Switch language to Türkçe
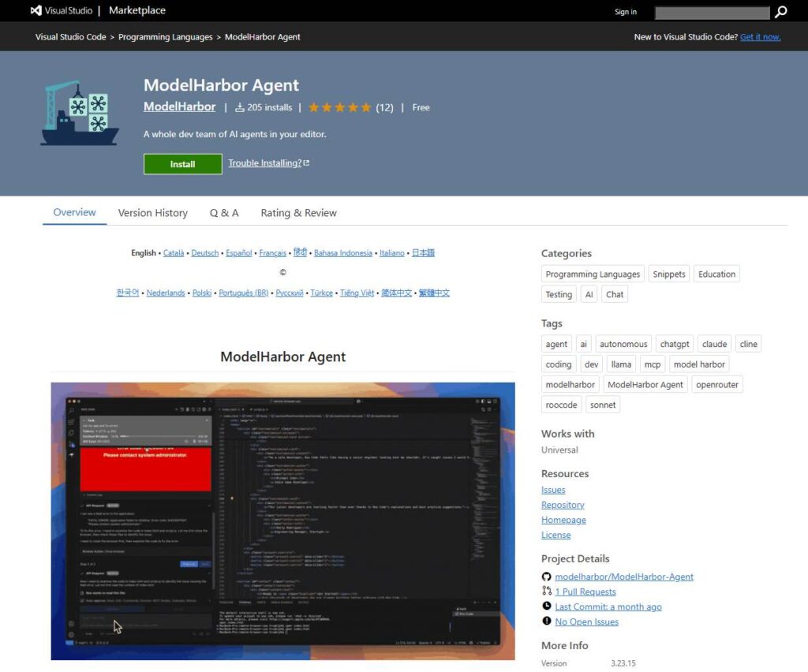Screen dimensions: 808x672 click(x=322, y=293)
